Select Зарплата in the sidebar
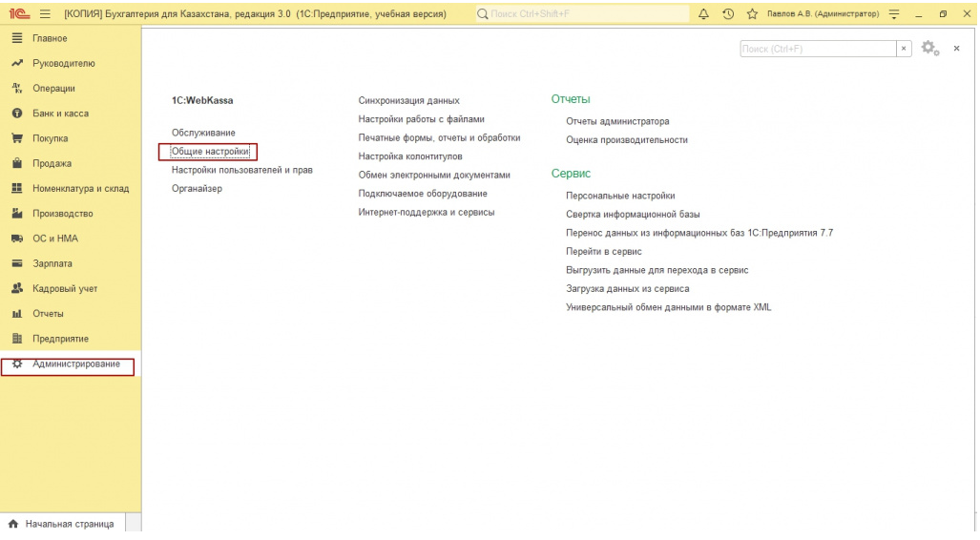The width and height of the screenshot is (980, 540). (x=52, y=263)
